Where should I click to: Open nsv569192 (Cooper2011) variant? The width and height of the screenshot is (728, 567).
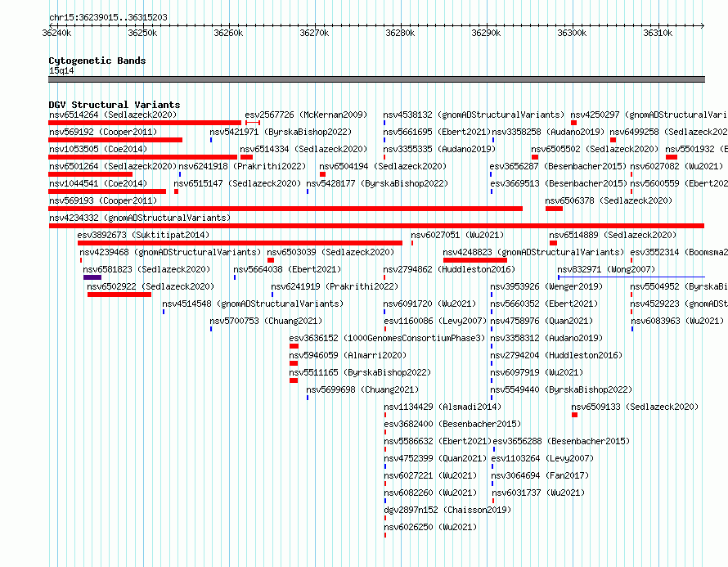(103, 132)
